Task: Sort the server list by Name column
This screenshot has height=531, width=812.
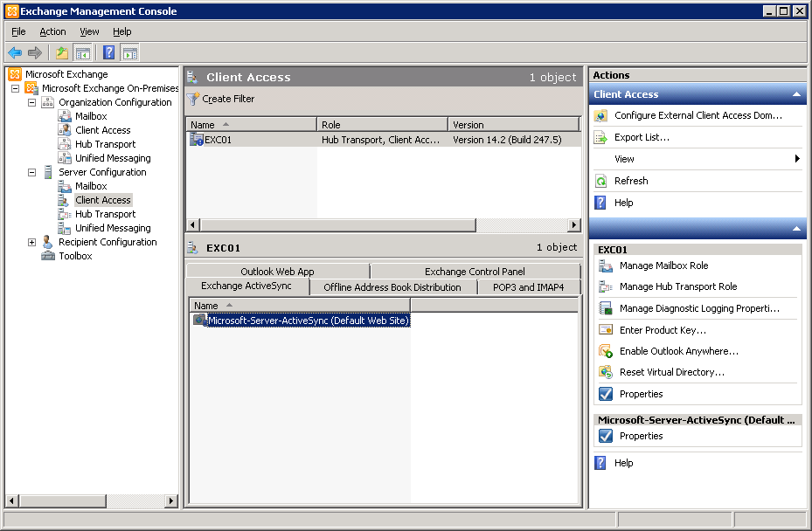Action: point(251,125)
